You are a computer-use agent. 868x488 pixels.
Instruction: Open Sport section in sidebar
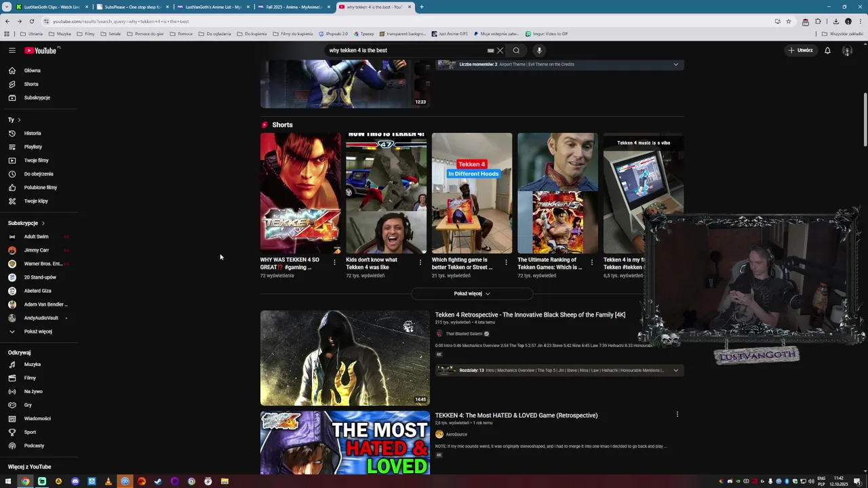coord(30,432)
